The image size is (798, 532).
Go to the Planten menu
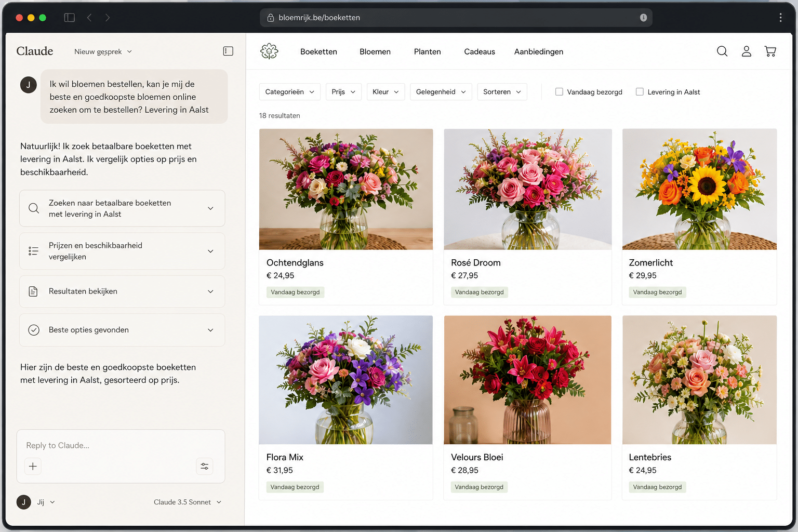click(427, 51)
